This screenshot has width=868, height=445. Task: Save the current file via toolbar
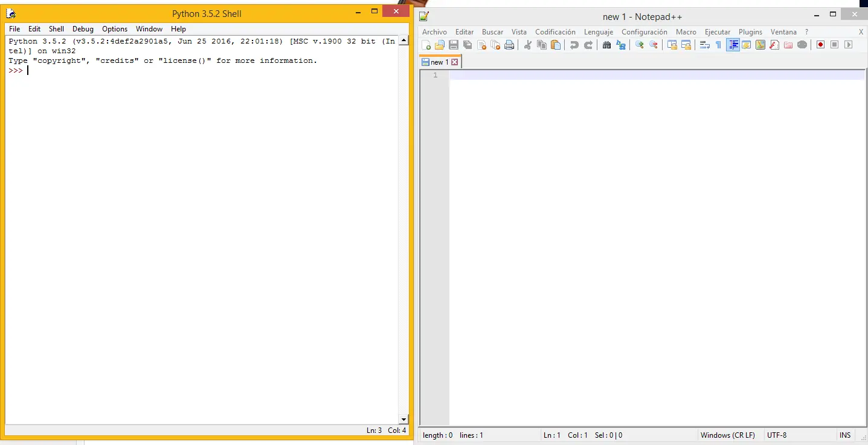tap(453, 45)
